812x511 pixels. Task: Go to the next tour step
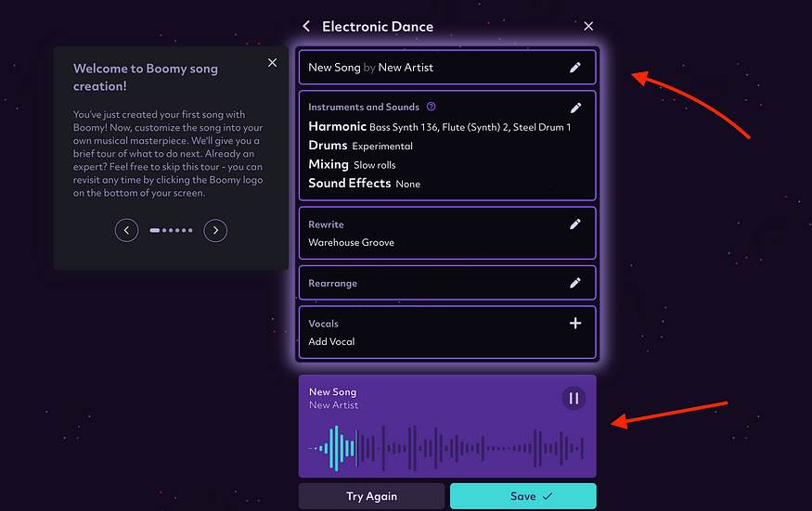pos(215,230)
